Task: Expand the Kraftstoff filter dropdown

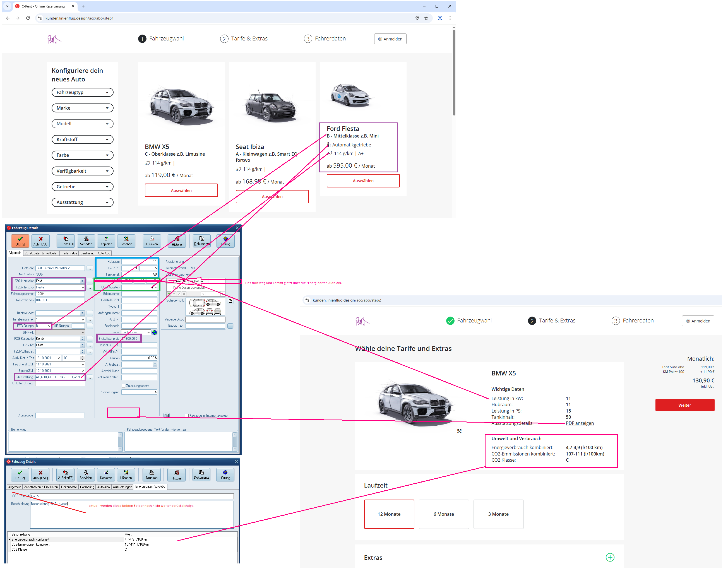Action: (82, 140)
